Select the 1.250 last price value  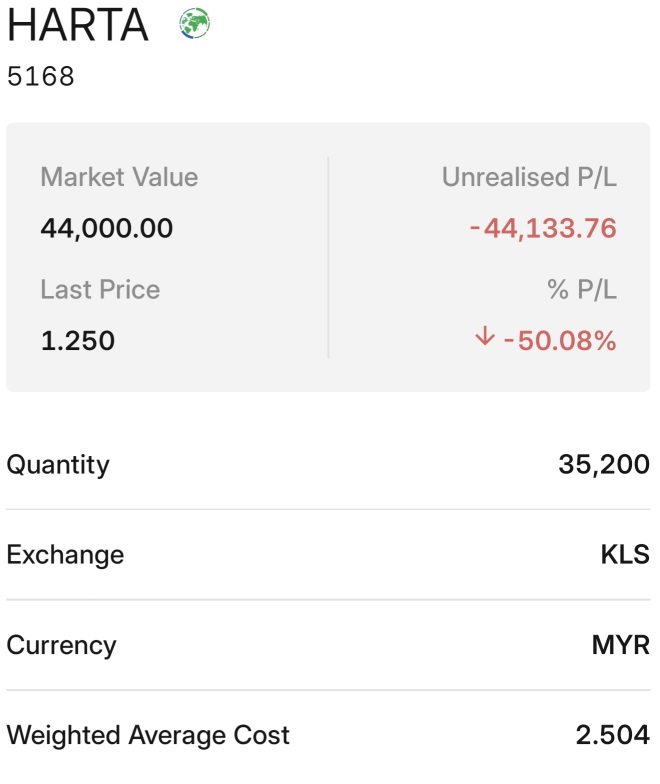click(x=78, y=341)
